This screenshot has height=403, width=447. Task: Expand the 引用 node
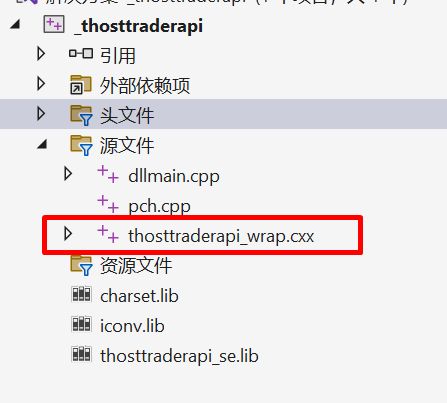tap(41, 54)
